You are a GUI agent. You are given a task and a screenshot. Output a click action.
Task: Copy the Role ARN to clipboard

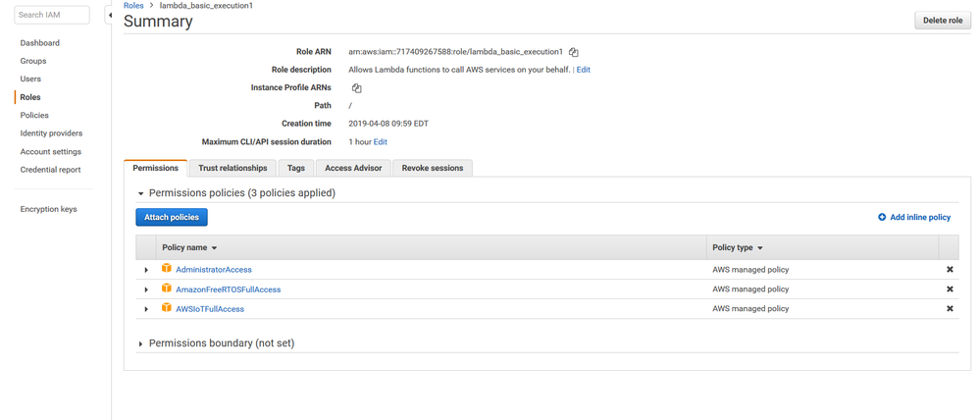click(x=574, y=52)
